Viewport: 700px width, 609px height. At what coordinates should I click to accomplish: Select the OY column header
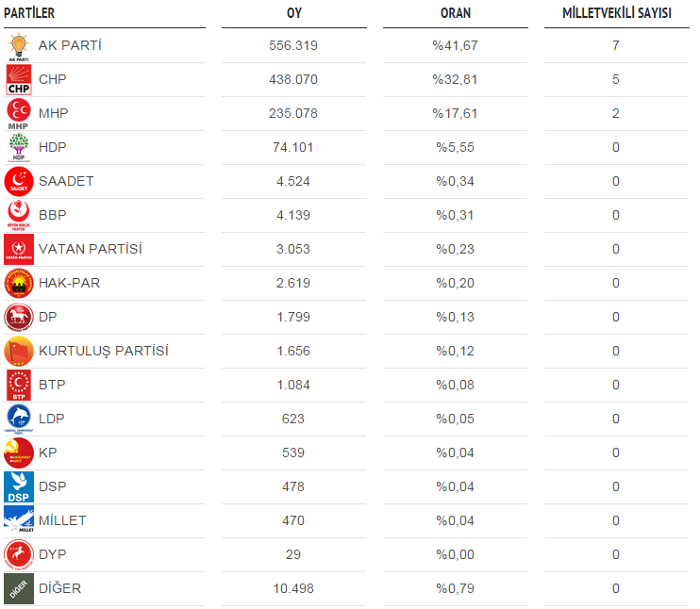click(294, 13)
